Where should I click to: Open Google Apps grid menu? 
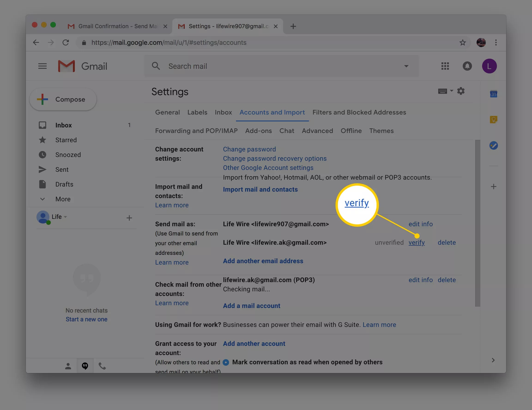445,66
